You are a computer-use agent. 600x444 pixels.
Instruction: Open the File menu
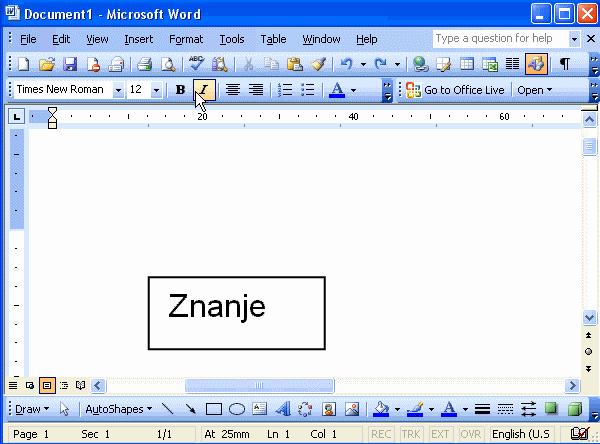click(x=28, y=39)
